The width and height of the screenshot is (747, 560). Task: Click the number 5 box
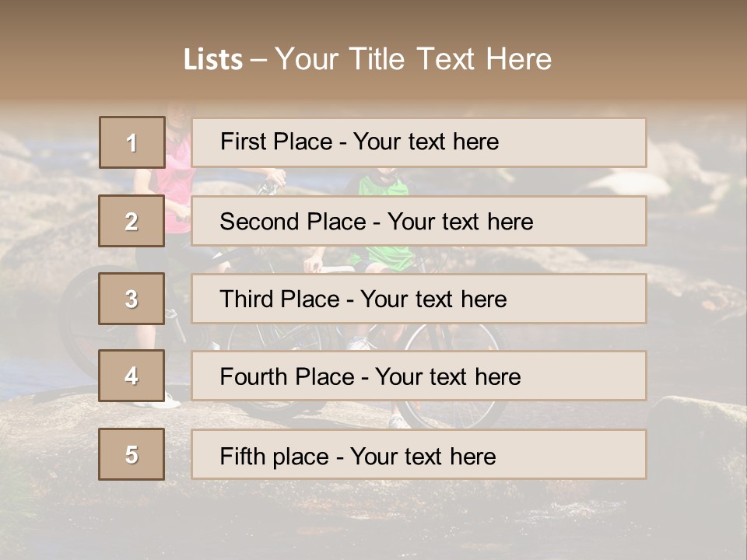click(x=132, y=454)
